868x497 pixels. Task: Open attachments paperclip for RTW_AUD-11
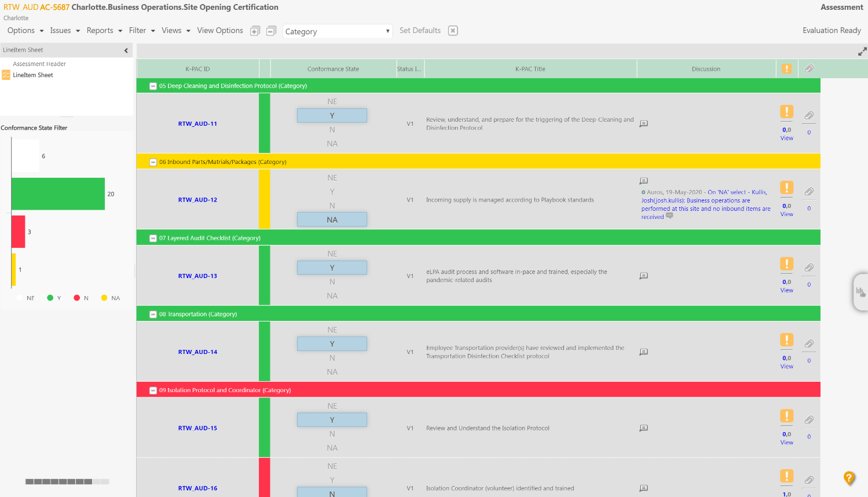pos(809,116)
